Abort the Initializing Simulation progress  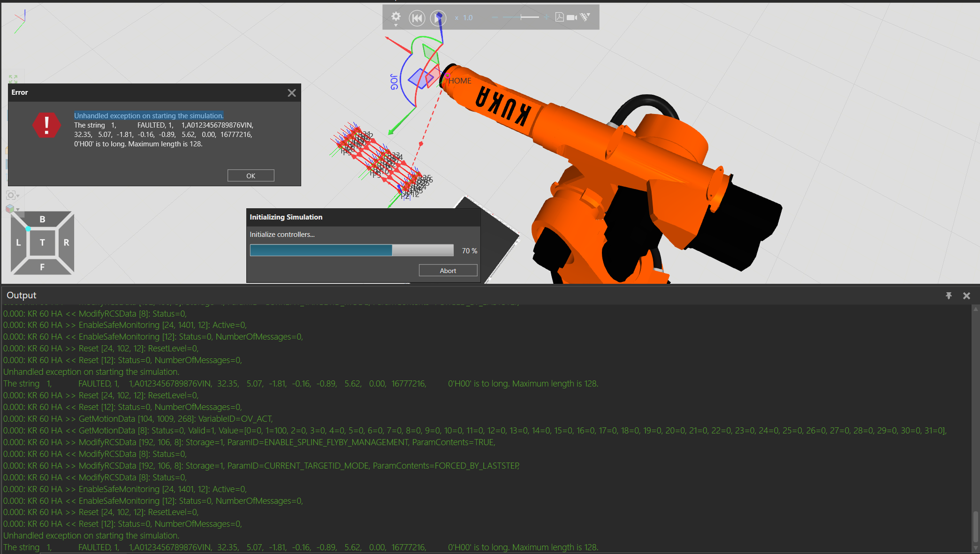(448, 271)
